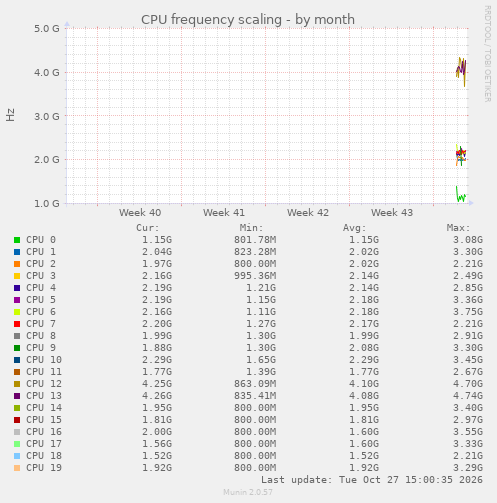Click the 'Munin 2.0.57' footer text
The width and height of the screenshot is (497, 503).
click(248, 492)
